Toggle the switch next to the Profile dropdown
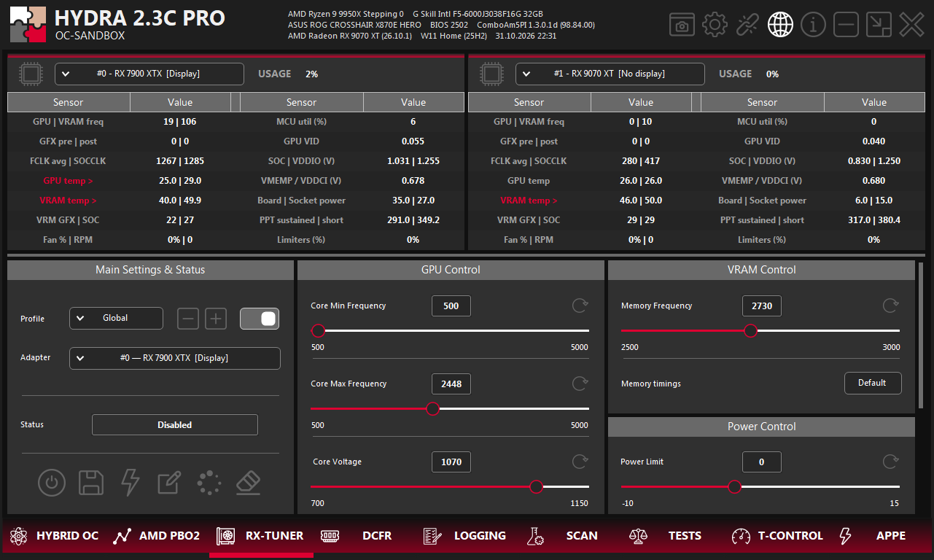Viewport: 934px width, 560px height. (260, 319)
